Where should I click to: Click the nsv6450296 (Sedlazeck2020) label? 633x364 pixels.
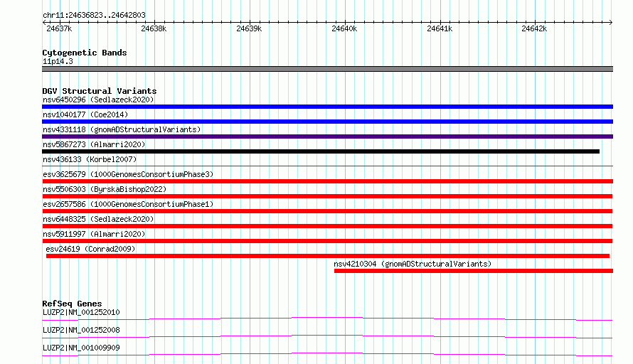point(98,100)
